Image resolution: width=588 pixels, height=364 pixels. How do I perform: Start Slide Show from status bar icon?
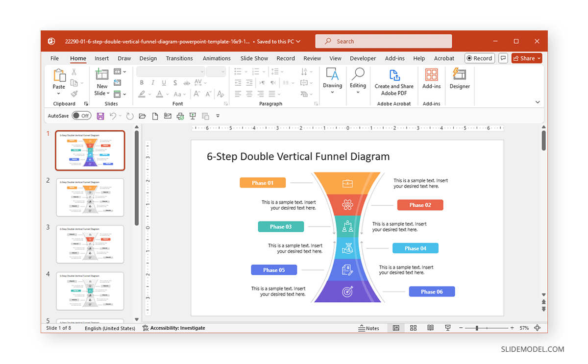(447, 328)
